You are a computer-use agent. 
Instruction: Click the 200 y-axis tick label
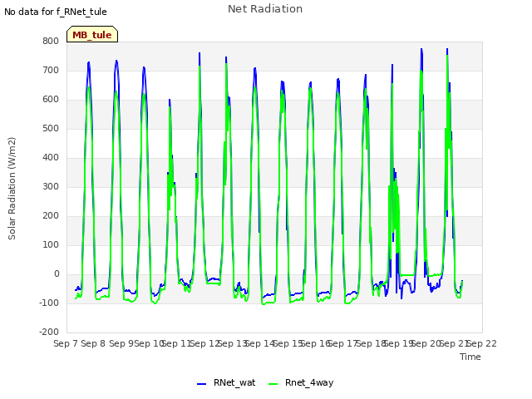51,216
